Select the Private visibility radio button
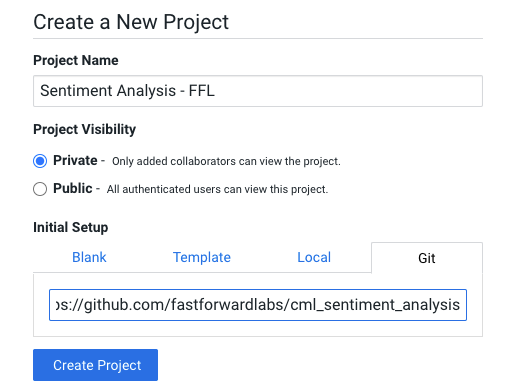The height and width of the screenshot is (384, 524). 40,161
